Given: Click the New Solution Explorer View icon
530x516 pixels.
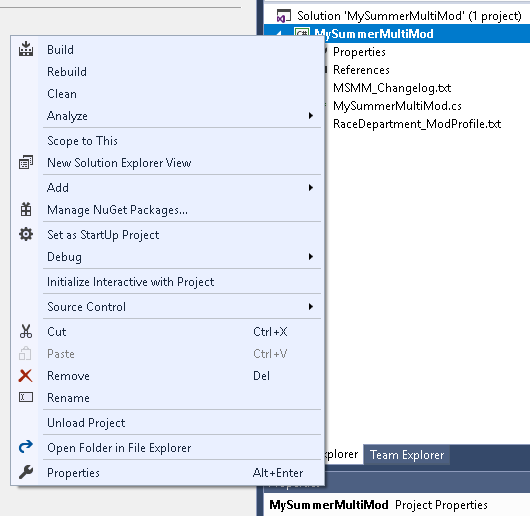Looking at the screenshot, I should 26,163.
